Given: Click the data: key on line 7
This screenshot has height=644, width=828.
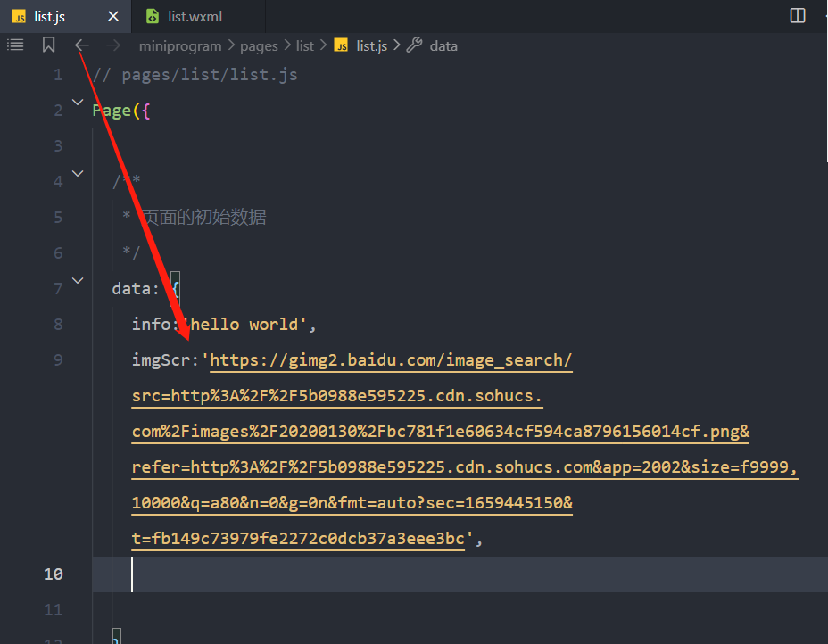Looking at the screenshot, I should click(136, 289).
